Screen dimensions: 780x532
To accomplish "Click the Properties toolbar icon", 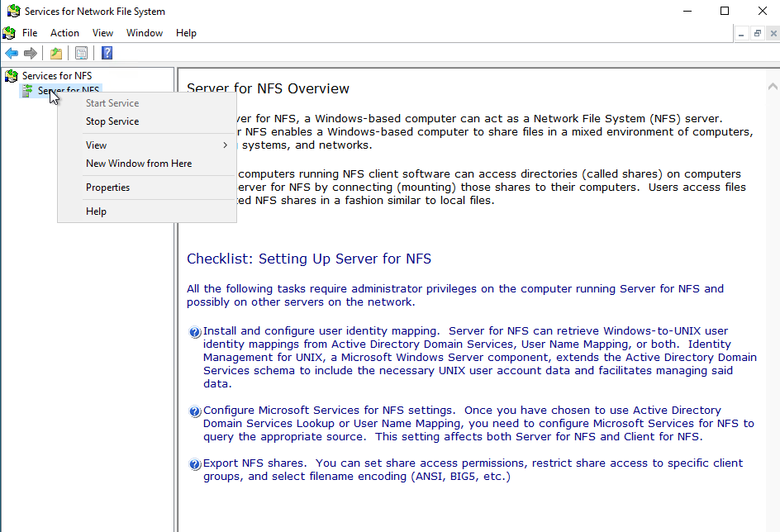I will click(x=81, y=53).
